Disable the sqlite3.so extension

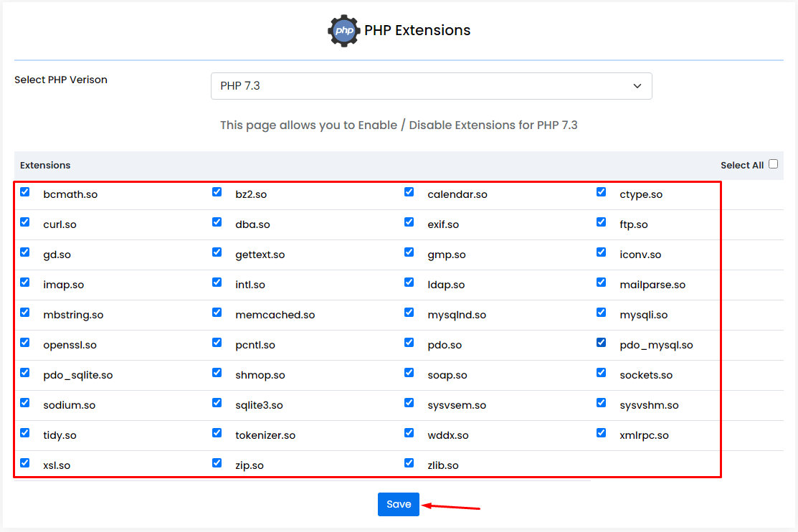(x=217, y=403)
